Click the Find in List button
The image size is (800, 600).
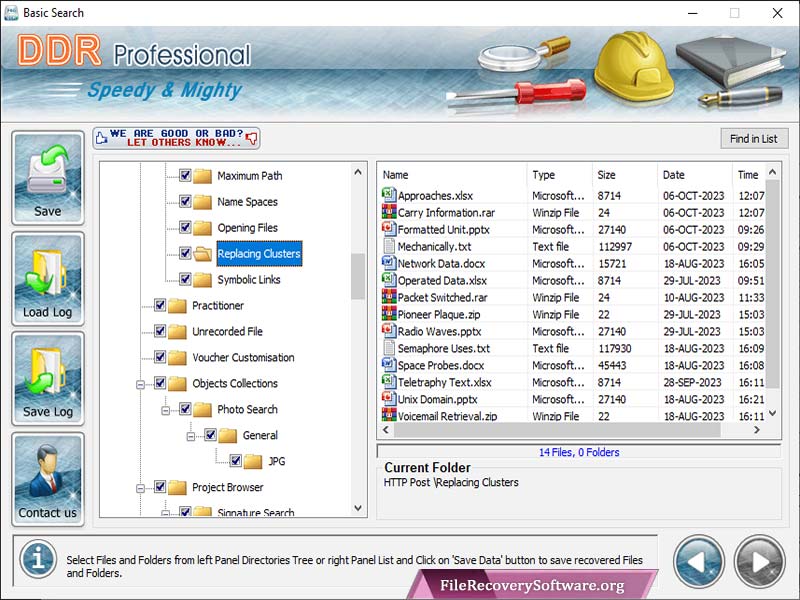[754, 139]
